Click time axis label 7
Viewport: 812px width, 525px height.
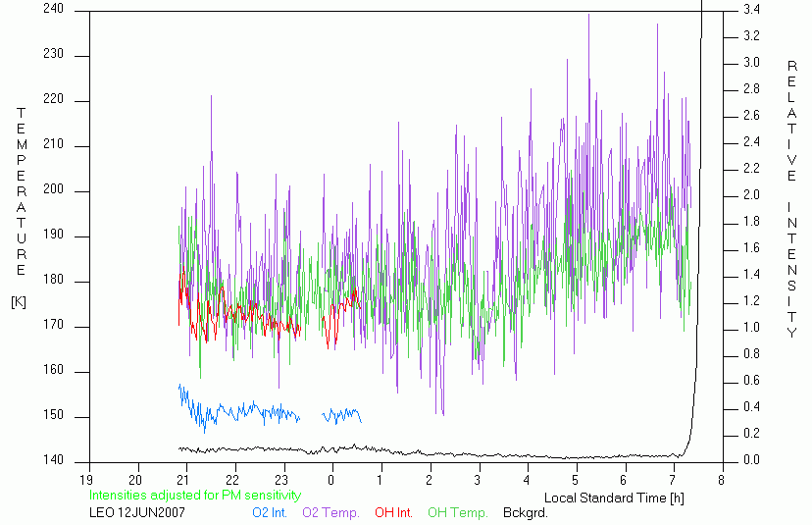[673, 481]
